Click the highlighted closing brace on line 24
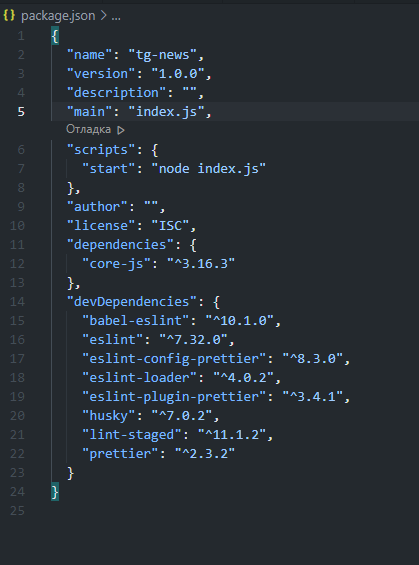 point(55,492)
